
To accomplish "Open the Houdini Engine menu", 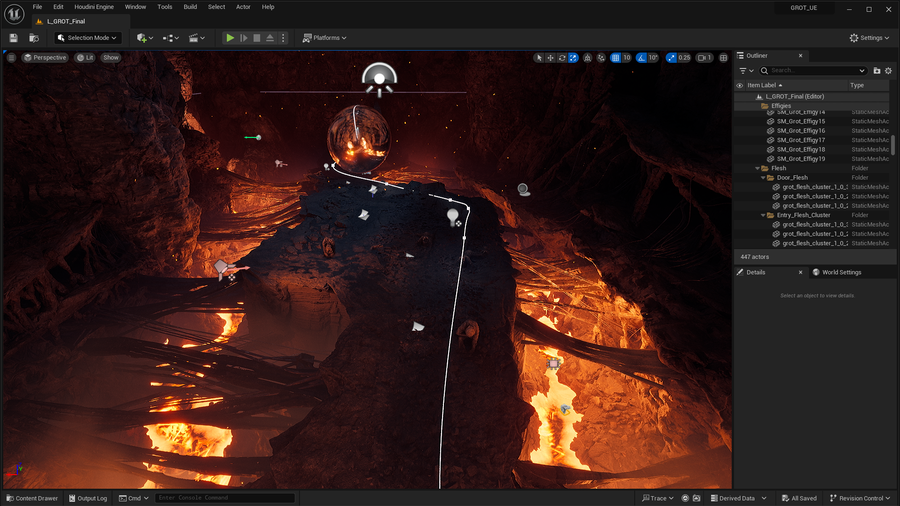I will (x=92, y=7).
